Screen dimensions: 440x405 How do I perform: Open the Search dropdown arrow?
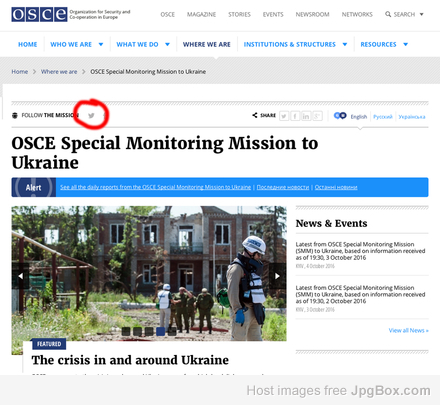click(x=421, y=14)
